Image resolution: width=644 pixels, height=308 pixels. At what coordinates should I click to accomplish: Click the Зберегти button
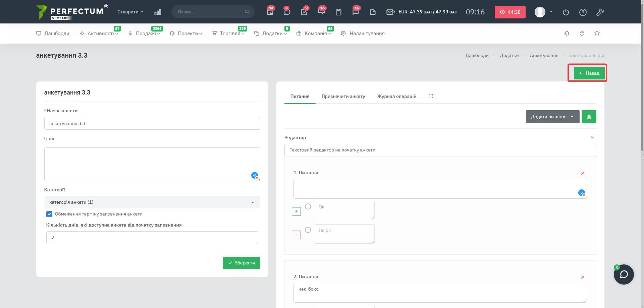(x=241, y=263)
